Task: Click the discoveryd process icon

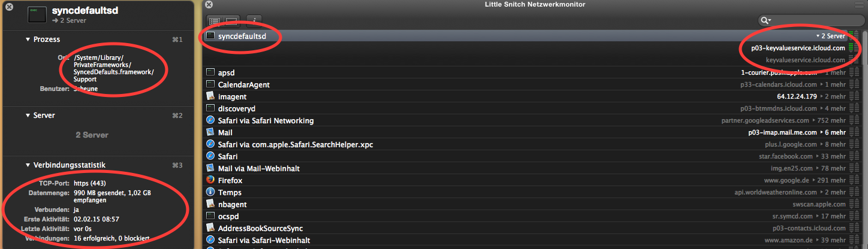Action: tap(210, 108)
